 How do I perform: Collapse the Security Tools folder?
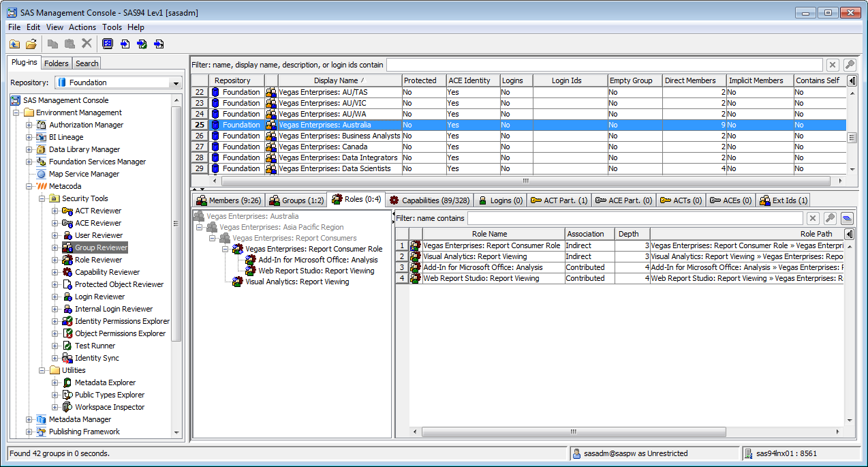[42, 198]
